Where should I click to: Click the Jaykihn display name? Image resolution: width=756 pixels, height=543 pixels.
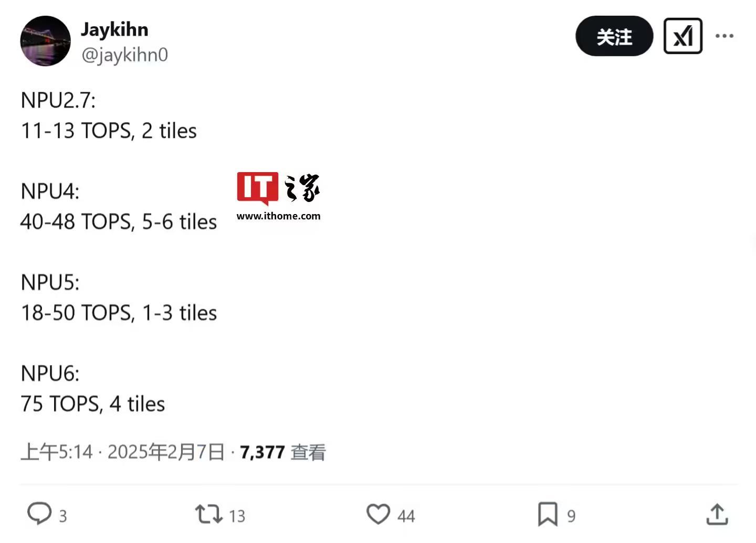[114, 30]
